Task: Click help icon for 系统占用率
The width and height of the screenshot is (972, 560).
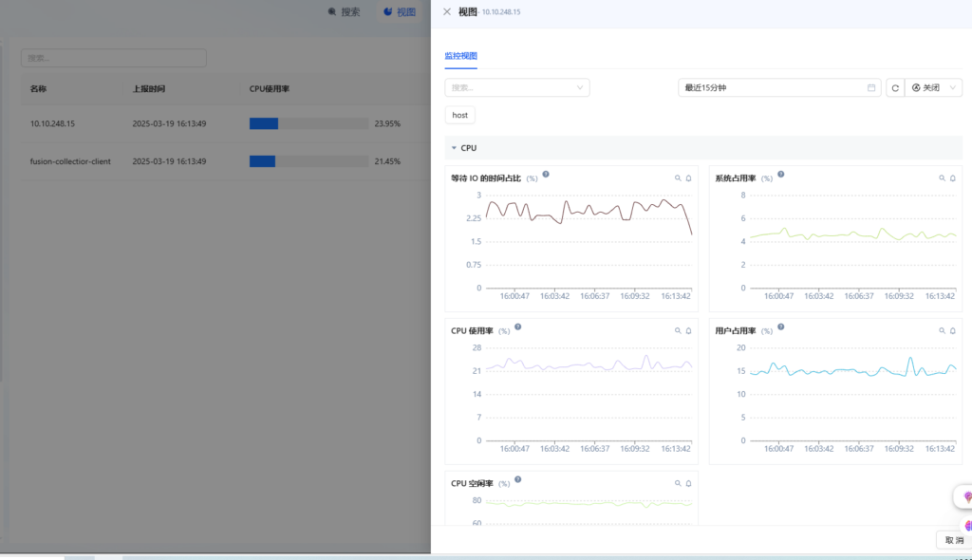Action: pos(781,175)
